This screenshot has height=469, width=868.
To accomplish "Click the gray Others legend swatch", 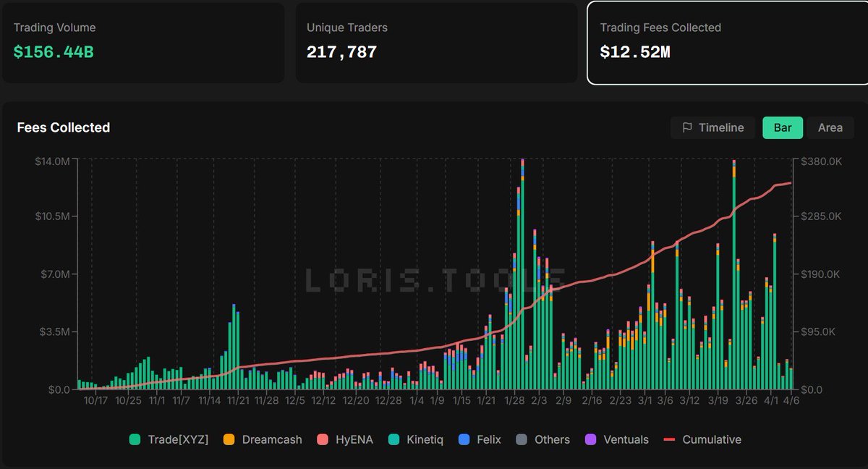I will click(521, 439).
